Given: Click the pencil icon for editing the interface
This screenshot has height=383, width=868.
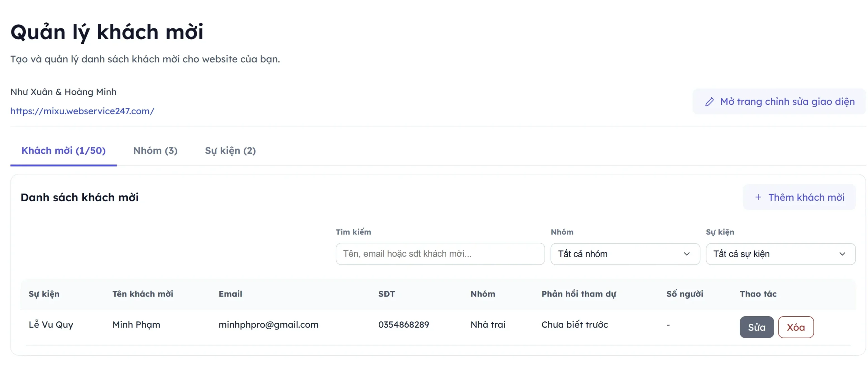Looking at the screenshot, I should (x=709, y=102).
